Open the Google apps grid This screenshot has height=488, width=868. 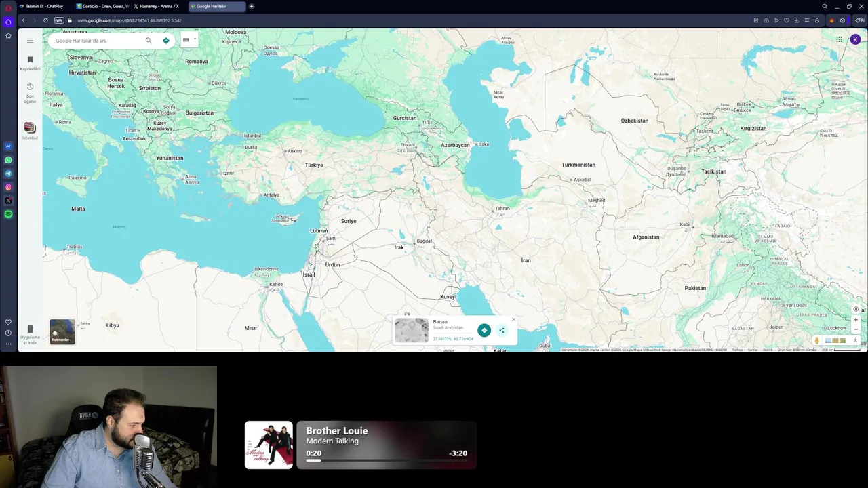[x=839, y=39]
